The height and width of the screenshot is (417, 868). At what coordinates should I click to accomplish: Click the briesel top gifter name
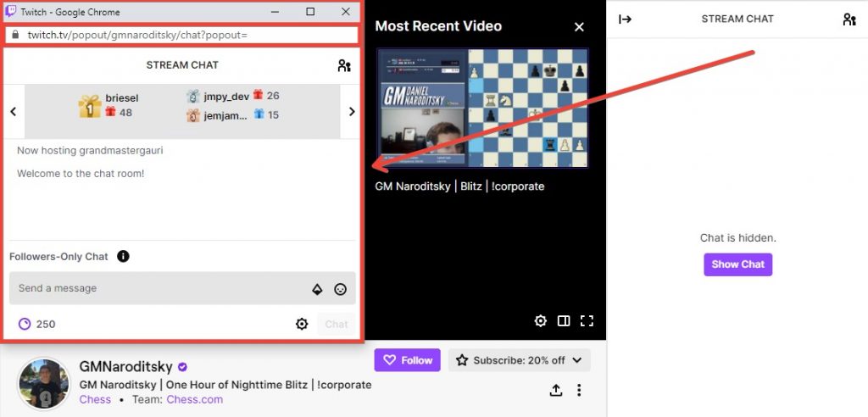122,98
